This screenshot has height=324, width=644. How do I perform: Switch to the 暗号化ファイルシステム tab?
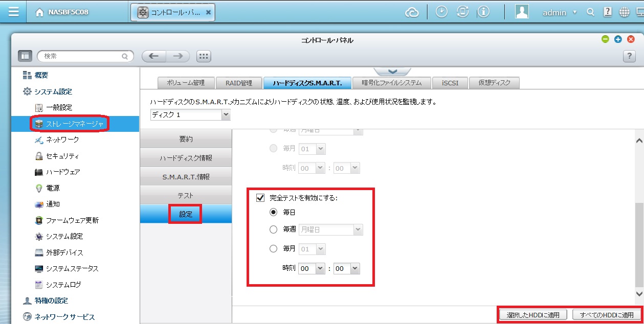pyautogui.click(x=391, y=82)
